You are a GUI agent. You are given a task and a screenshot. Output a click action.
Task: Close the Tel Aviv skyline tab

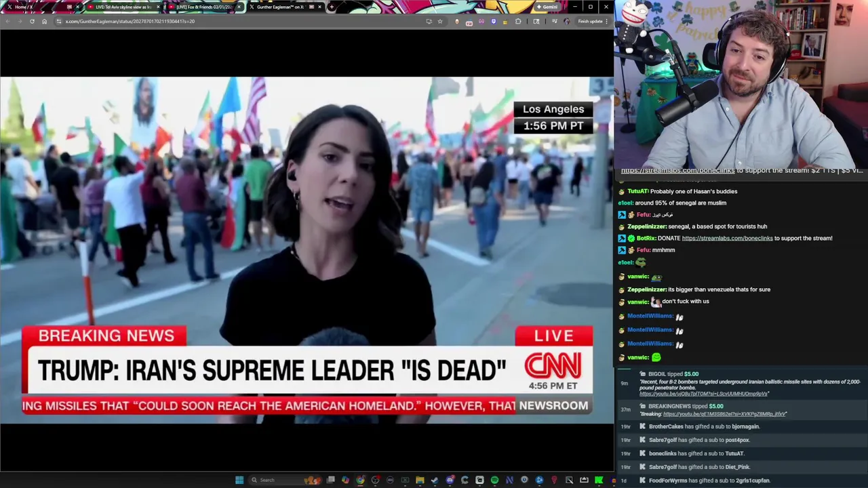[x=158, y=7]
